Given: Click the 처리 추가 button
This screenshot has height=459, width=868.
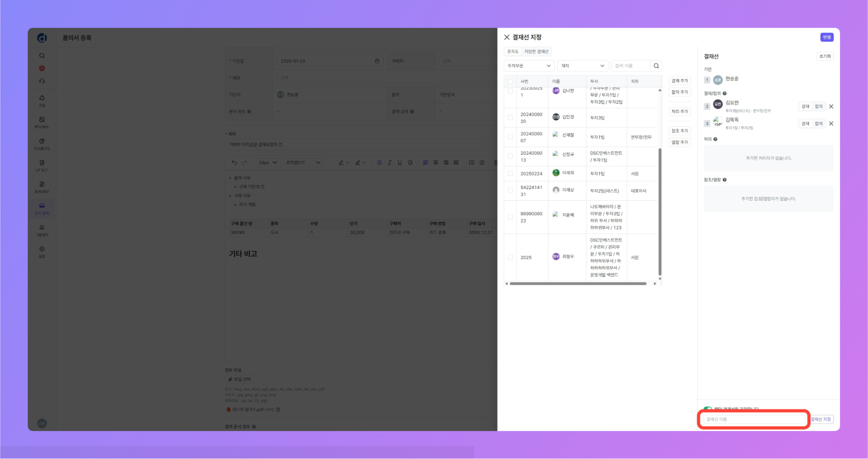Looking at the screenshot, I should pos(679,112).
